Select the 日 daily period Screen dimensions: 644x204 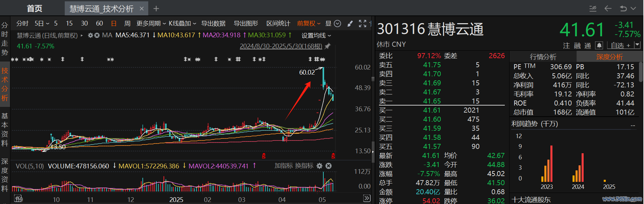point(114,24)
